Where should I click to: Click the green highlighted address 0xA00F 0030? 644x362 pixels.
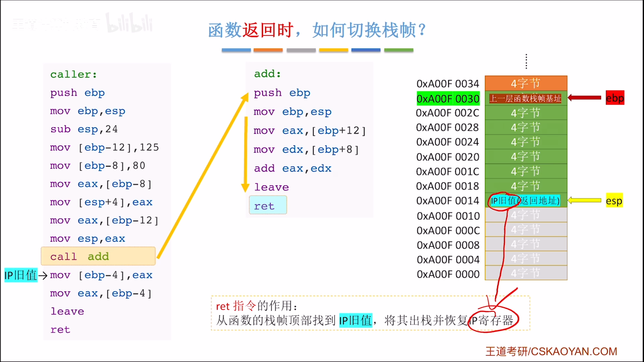[448, 99]
